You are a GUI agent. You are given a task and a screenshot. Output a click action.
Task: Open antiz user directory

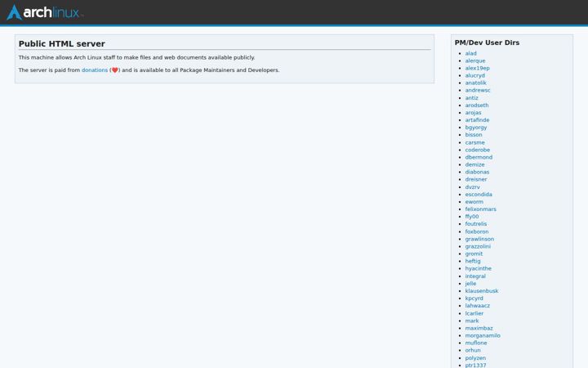471,98
